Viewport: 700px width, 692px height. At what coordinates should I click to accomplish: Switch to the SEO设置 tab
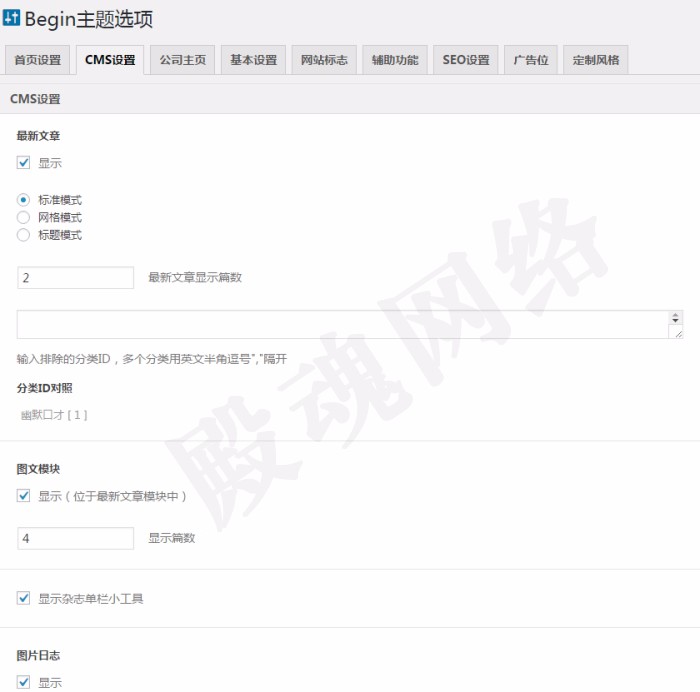coord(466,60)
